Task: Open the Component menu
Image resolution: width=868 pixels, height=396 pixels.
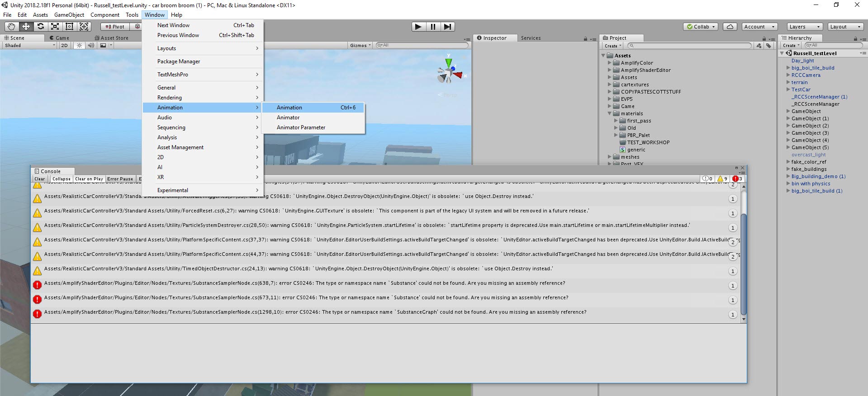Action: [x=105, y=15]
